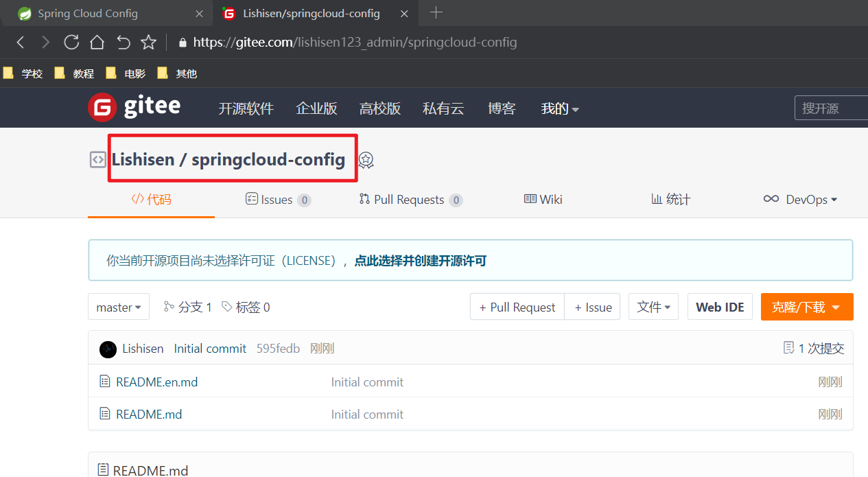Click the undo/restore closed page icon
This screenshot has height=477, width=868.
coord(123,43)
